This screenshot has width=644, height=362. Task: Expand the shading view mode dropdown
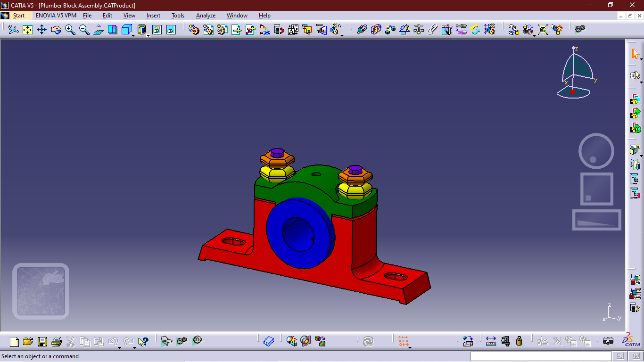click(148, 35)
